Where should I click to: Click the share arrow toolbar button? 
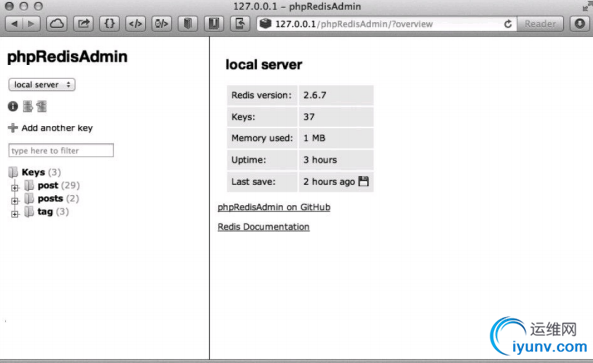(83, 24)
